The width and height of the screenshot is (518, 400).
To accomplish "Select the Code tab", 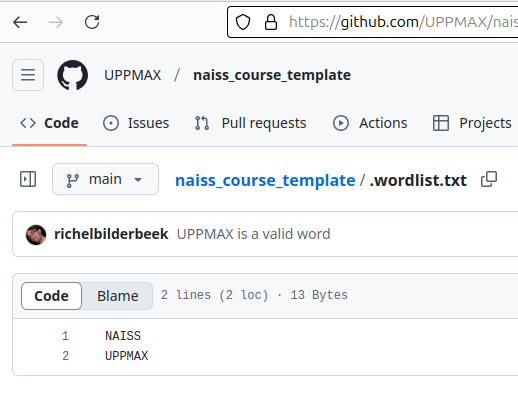I will 49,123.
